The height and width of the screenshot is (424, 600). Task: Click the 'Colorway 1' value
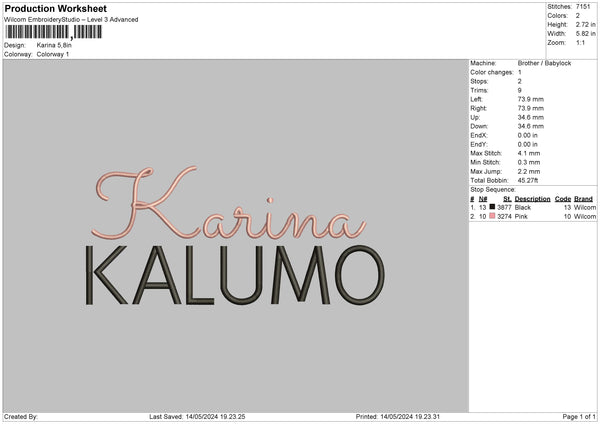pos(53,54)
